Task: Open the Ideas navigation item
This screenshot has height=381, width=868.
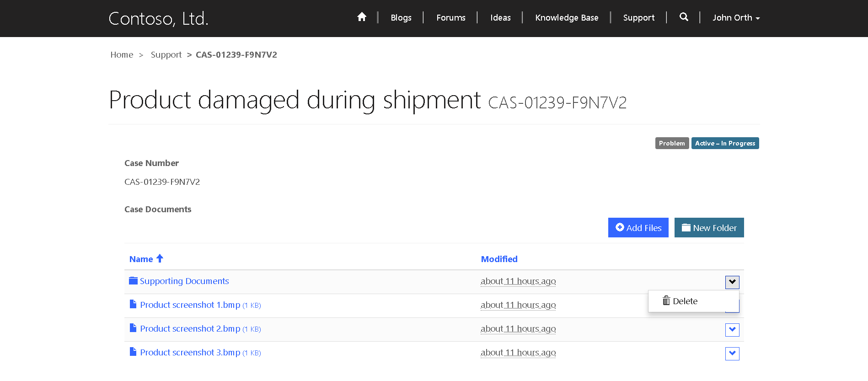Action: 500,18
